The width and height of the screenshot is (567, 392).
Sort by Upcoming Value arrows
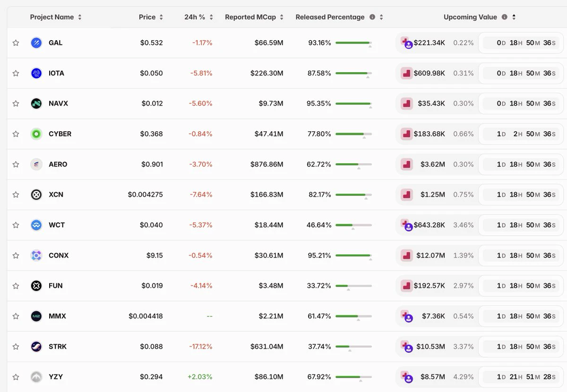(x=514, y=17)
